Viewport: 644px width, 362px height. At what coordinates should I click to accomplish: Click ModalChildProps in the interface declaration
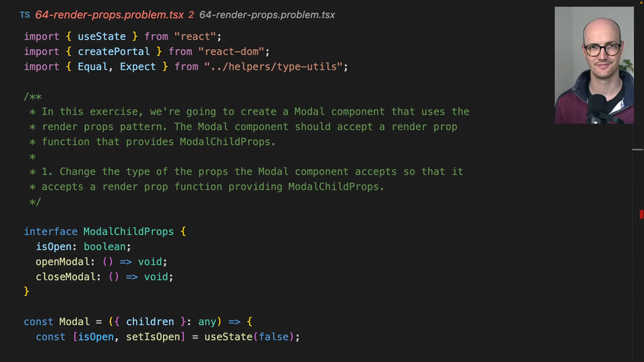pyautogui.click(x=128, y=231)
